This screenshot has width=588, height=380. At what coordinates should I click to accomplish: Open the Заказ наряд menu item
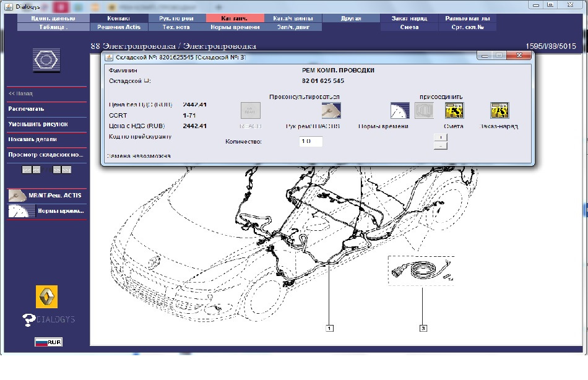410,19
